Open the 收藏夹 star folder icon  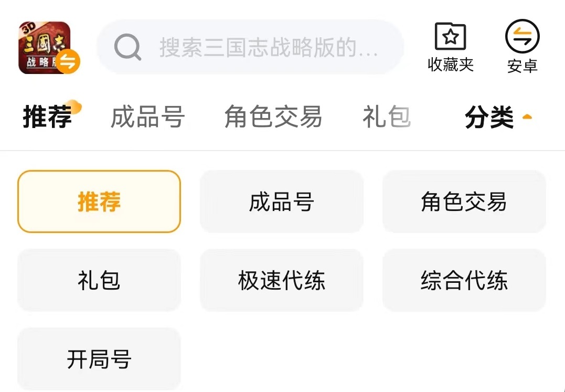[x=451, y=36]
